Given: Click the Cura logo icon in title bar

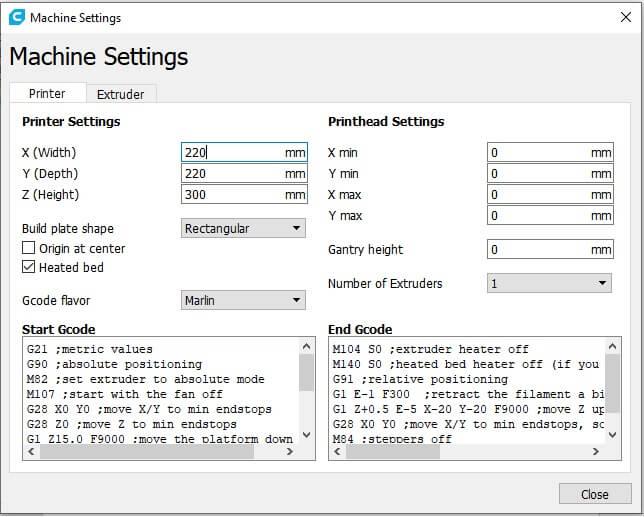Looking at the screenshot, I should 17,17.
